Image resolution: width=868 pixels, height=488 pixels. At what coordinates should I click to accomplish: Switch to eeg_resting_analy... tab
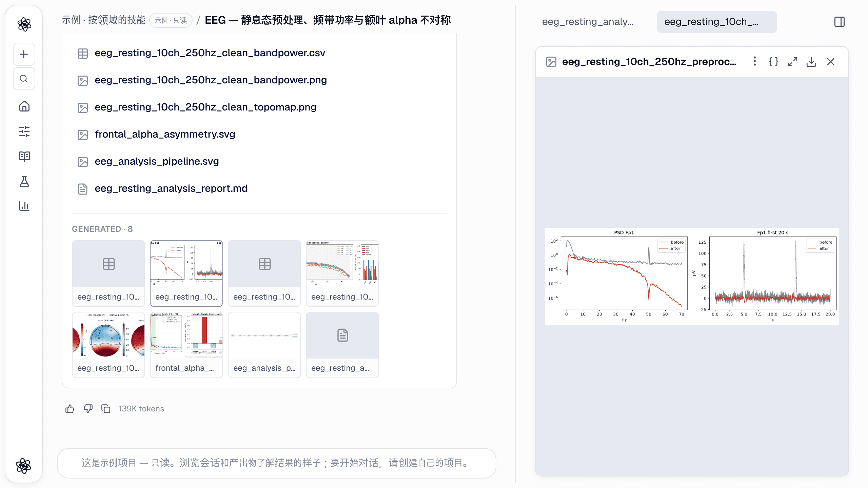tap(588, 22)
